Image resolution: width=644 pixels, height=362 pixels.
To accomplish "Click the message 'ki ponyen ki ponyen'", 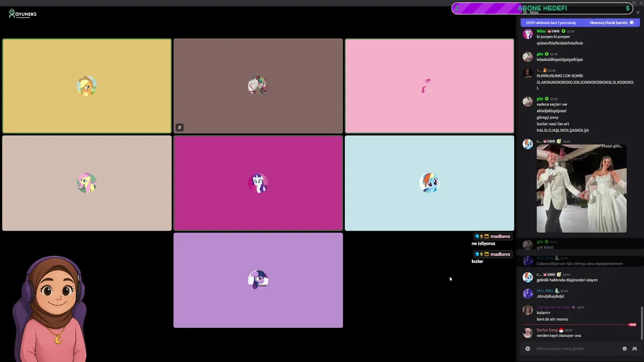I will click(x=553, y=37).
